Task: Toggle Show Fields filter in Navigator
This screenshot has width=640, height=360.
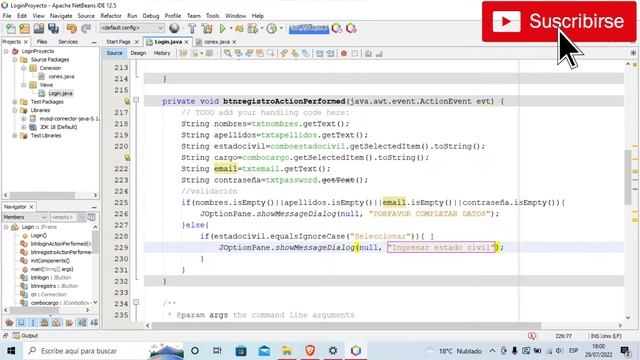Action: click(21, 322)
